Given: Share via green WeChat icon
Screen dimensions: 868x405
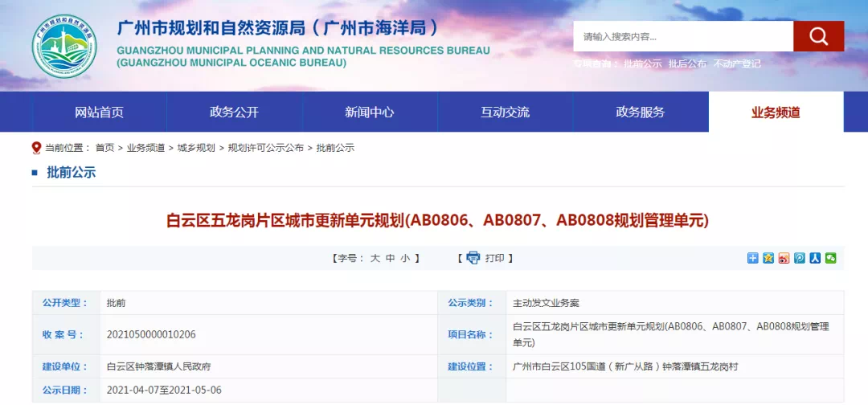Looking at the screenshot, I should click(830, 258).
